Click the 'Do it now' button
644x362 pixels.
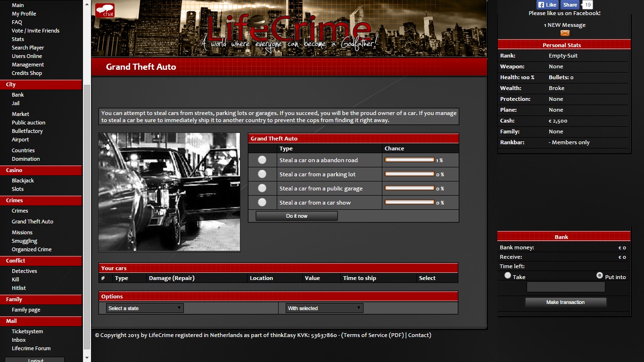point(297,216)
